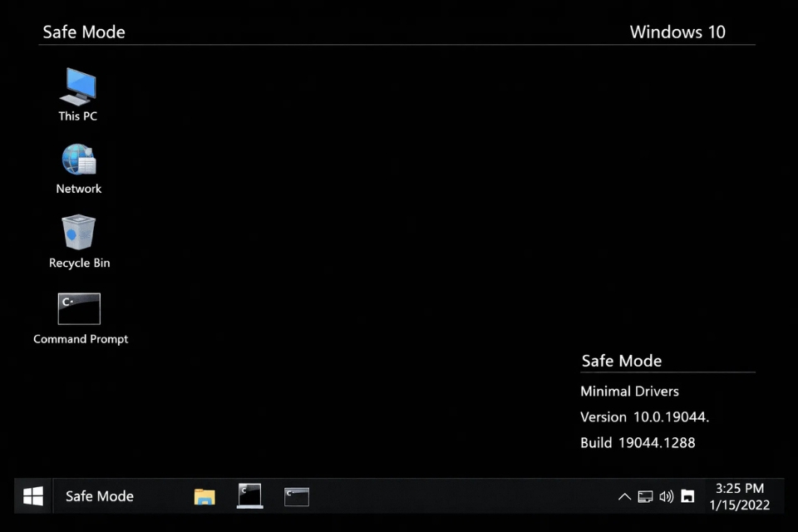Expand hidden icons with the tray chevron
798x532 pixels.
tap(624, 495)
